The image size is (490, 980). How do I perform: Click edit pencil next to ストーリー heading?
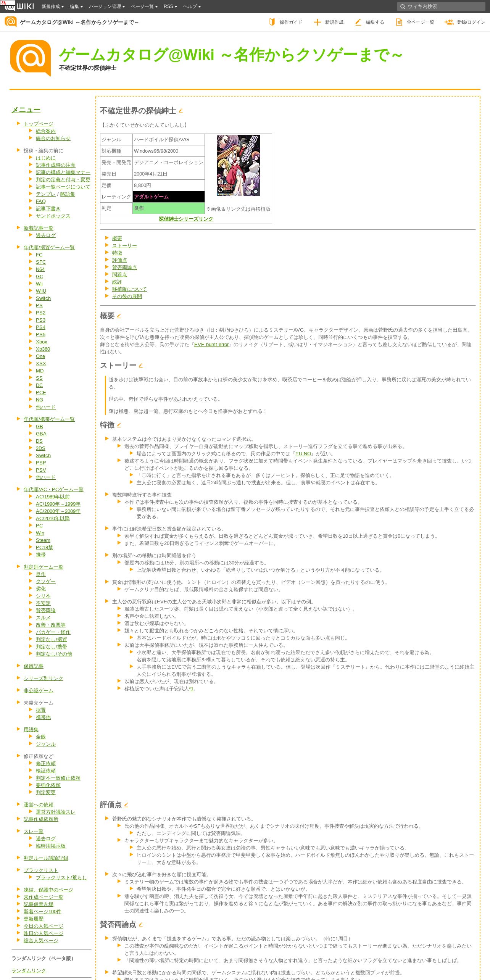(140, 366)
